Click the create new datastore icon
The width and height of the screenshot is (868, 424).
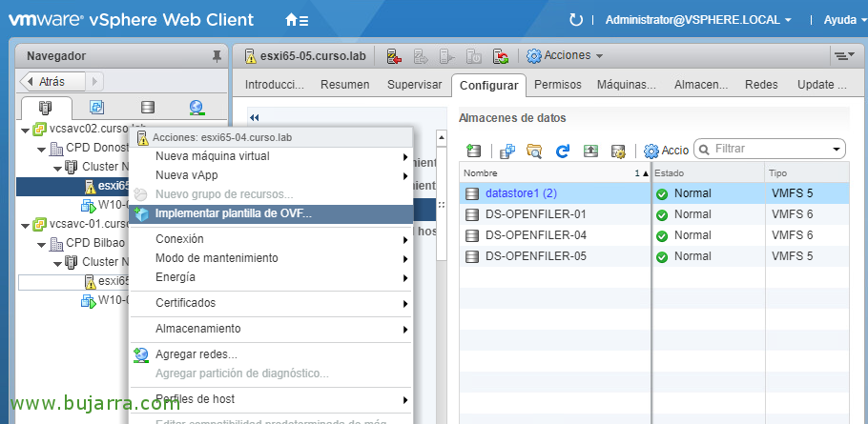(x=474, y=151)
